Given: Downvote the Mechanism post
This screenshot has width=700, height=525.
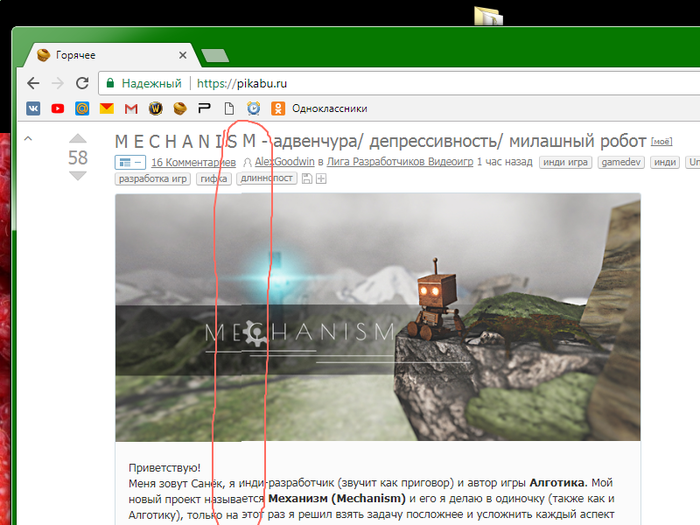Looking at the screenshot, I should click(x=78, y=176).
